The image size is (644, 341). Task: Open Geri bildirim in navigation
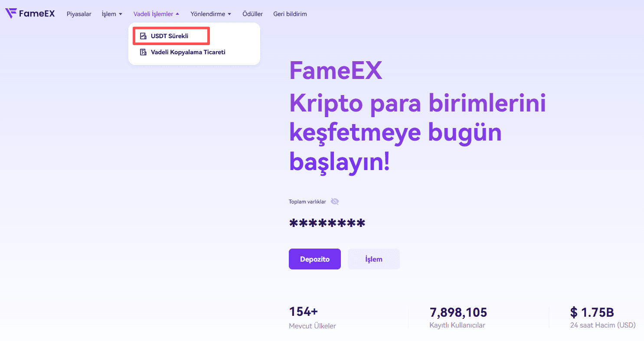pyautogui.click(x=290, y=14)
